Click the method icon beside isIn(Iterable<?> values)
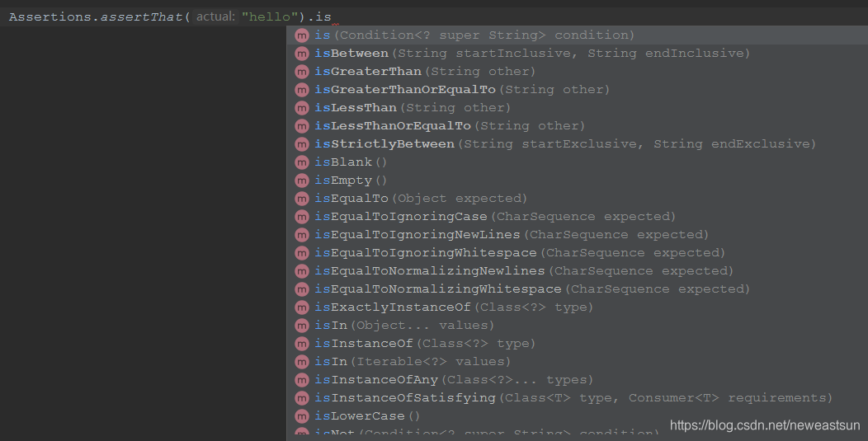868x441 pixels. (x=302, y=362)
